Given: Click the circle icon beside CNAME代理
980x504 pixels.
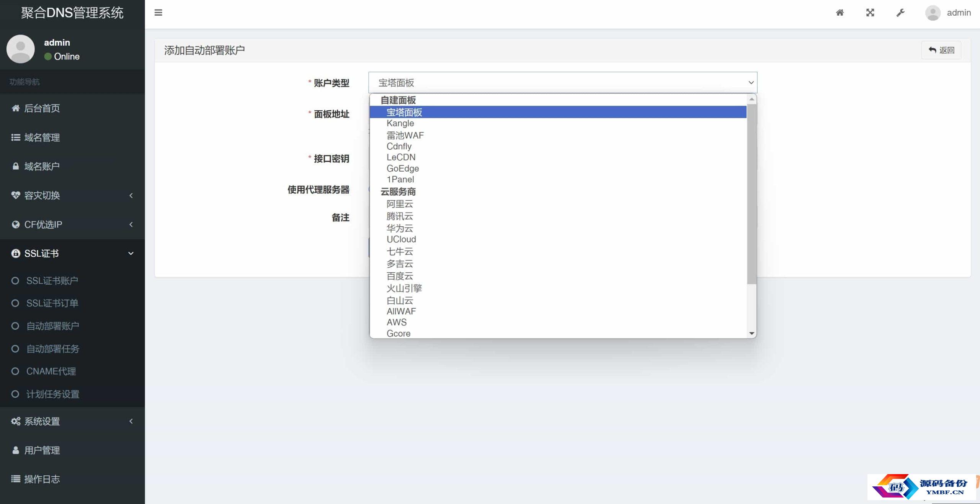Looking at the screenshot, I should tap(15, 371).
